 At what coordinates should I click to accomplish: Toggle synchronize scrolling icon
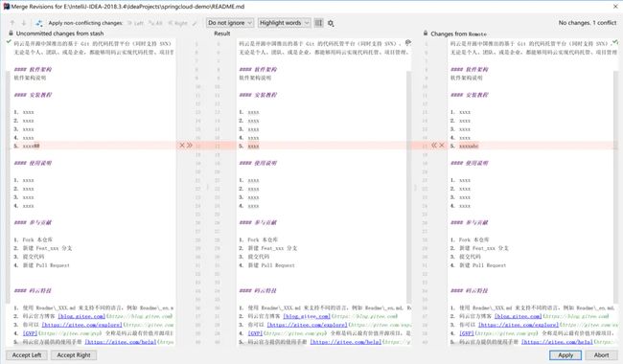point(318,23)
